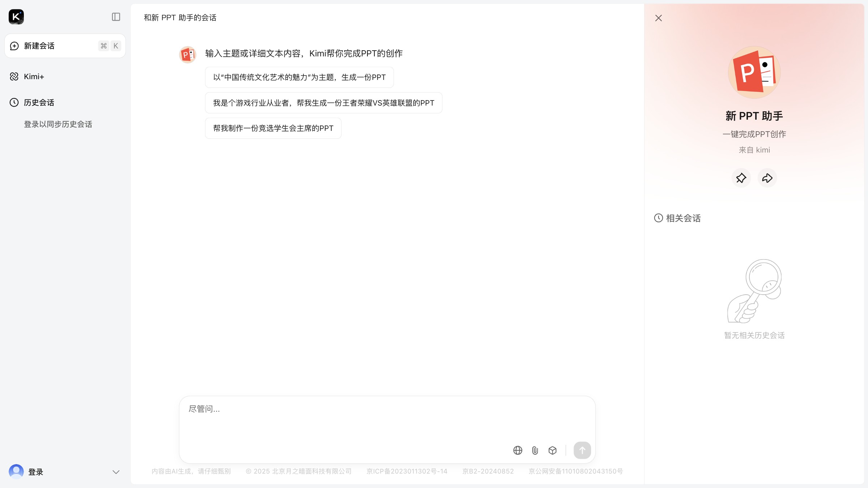Close the assistant details panel
Viewport: 868px width, 488px height.
coord(658,18)
